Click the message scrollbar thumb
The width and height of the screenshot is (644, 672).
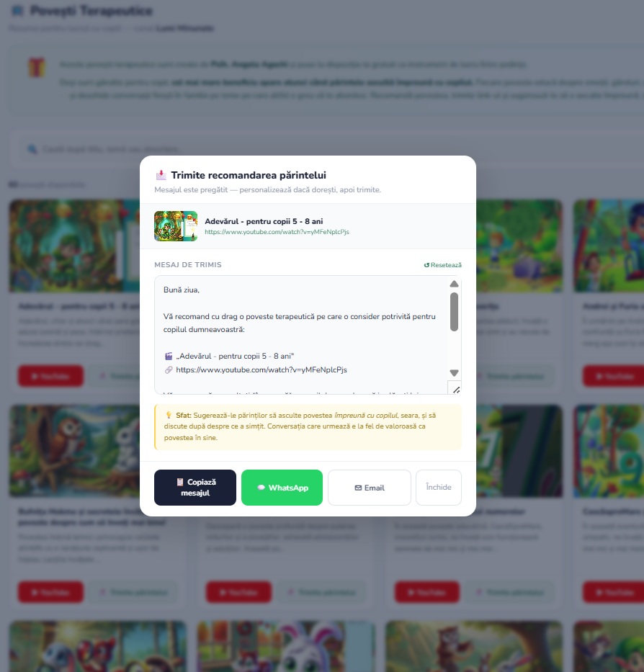454,312
